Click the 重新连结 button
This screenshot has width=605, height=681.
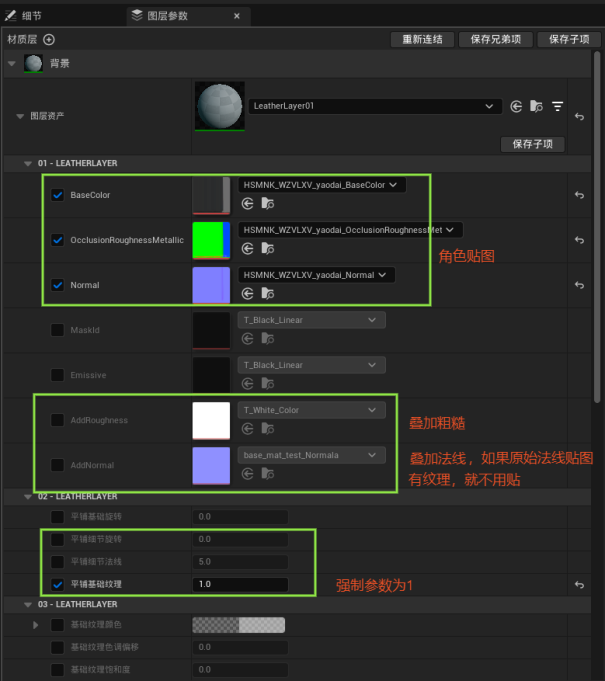click(421, 40)
